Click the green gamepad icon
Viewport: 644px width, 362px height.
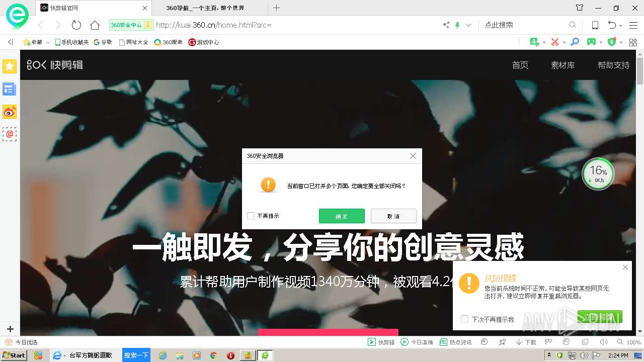coord(592,42)
